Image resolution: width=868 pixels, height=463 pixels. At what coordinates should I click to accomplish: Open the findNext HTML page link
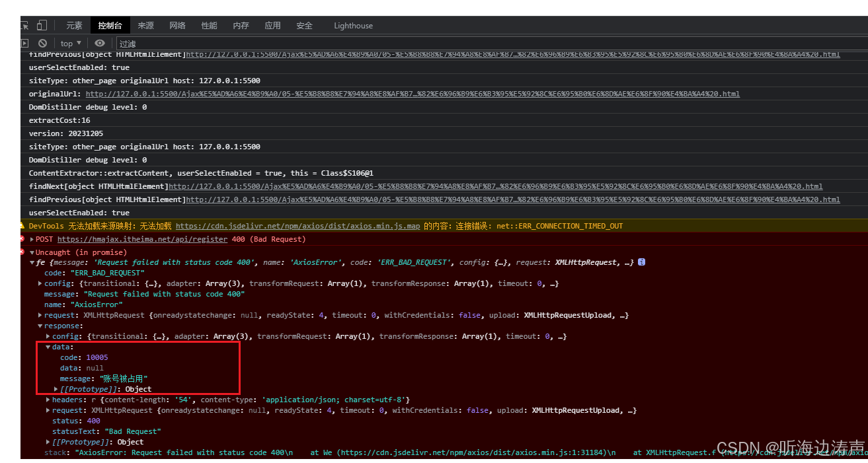pyautogui.click(x=496, y=186)
